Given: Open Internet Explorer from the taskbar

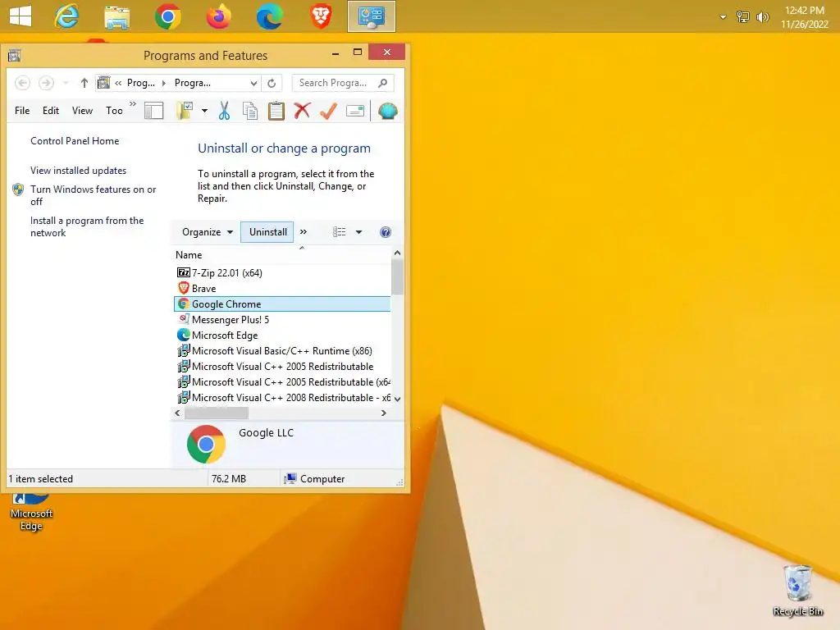Looking at the screenshot, I should pos(66,16).
